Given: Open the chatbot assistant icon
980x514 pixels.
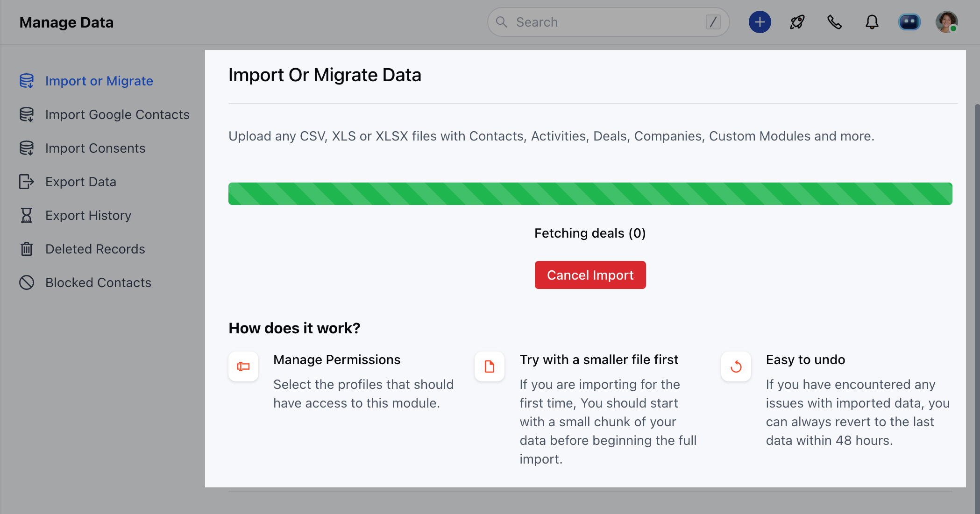Looking at the screenshot, I should pyautogui.click(x=909, y=22).
